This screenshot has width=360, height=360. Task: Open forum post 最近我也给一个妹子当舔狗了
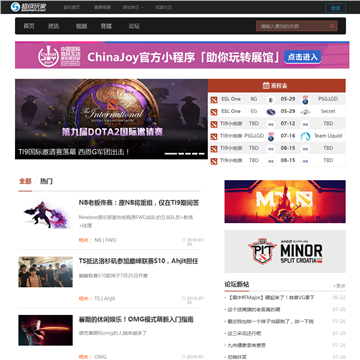[x=271, y=321]
